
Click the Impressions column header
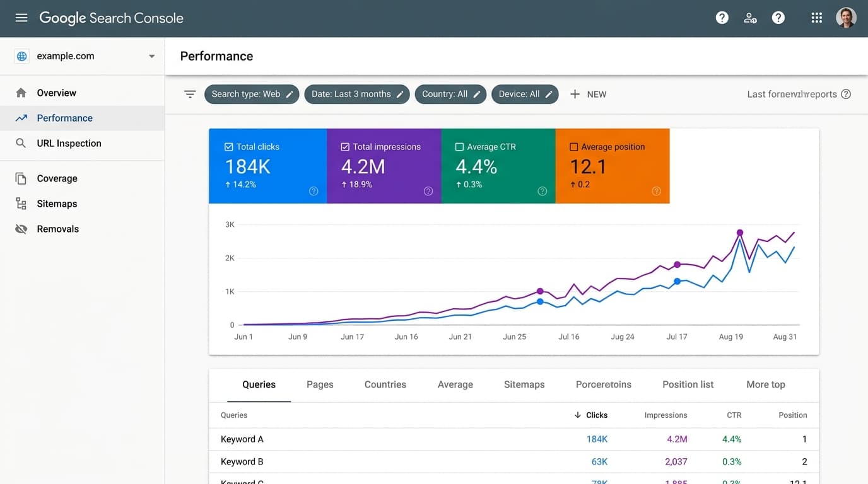(666, 415)
